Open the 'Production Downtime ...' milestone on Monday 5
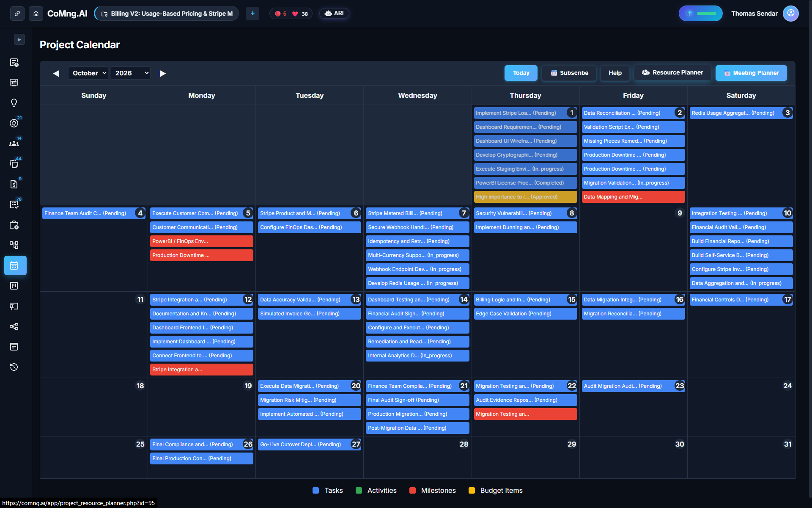The width and height of the screenshot is (812, 508). pos(201,255)
